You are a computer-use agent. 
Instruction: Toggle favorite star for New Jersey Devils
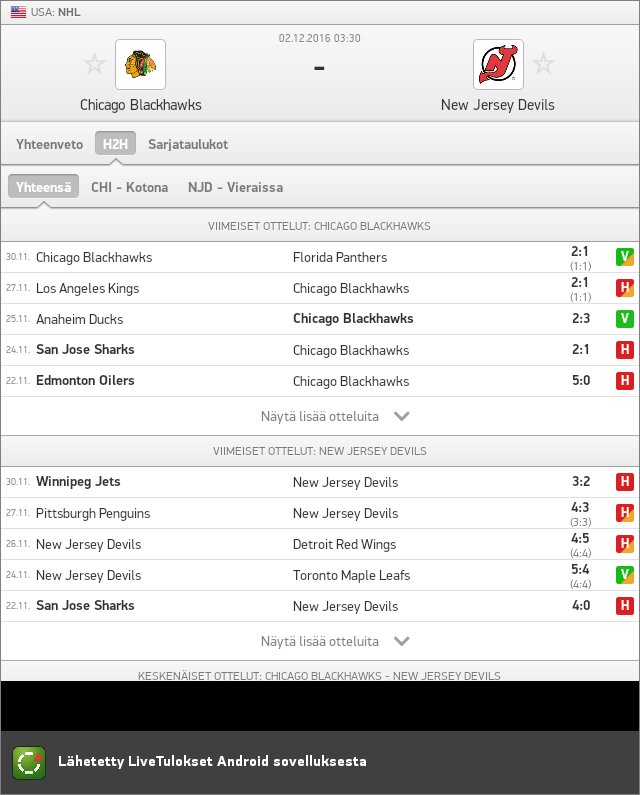click(x=544, y=64)
